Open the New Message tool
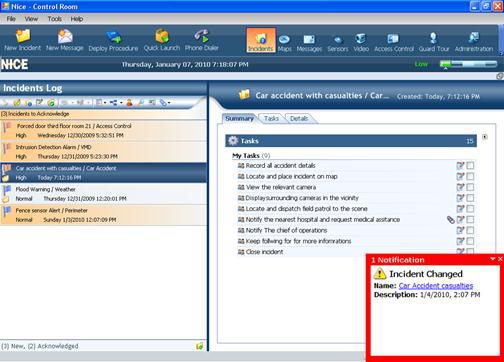504x362 pixels. 65,40
